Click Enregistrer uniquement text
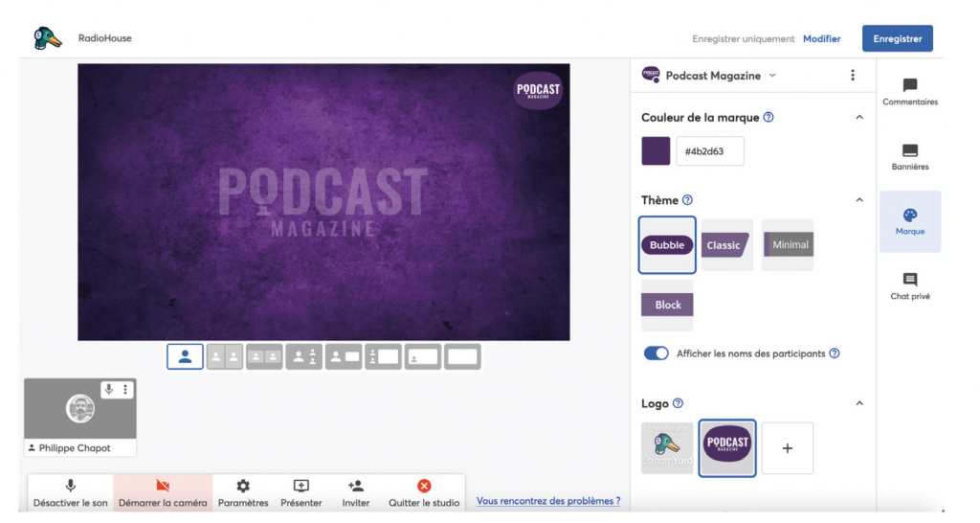This screenshot has height=523, width=980. click(743, 38)
